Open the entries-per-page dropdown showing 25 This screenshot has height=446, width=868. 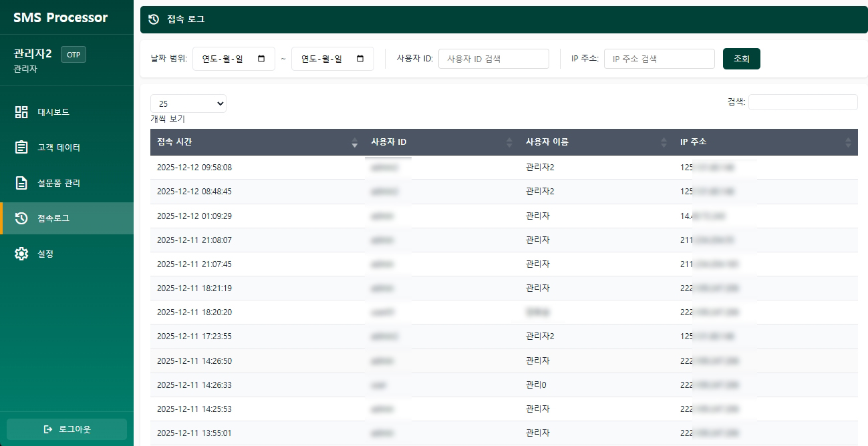coord(188,103)
